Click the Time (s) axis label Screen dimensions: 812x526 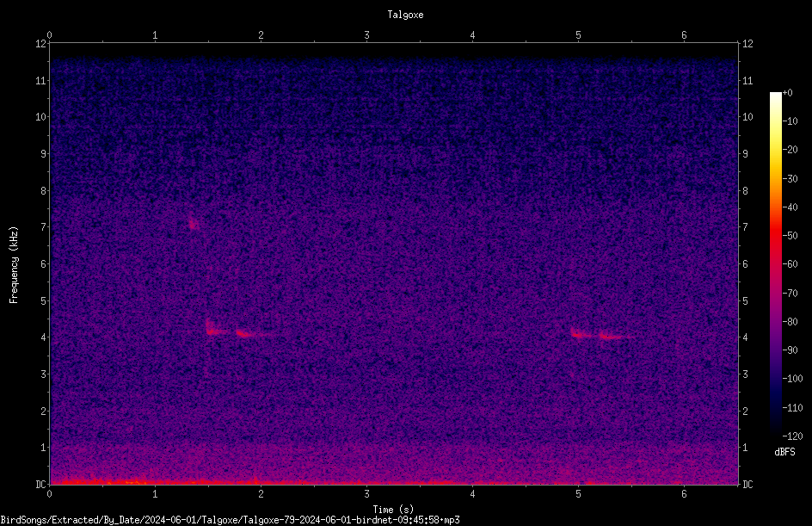pos(393,510)
